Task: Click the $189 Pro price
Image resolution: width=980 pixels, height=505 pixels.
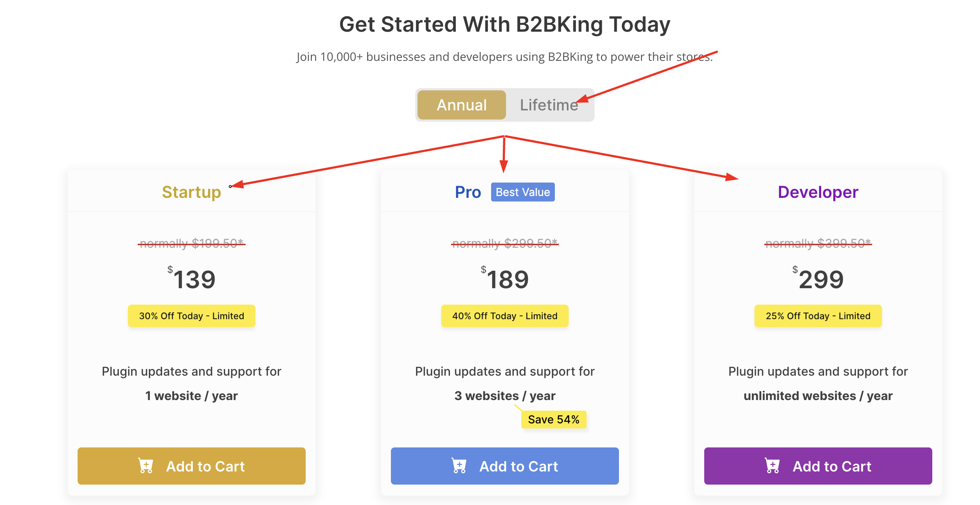Action: [505, 279]
